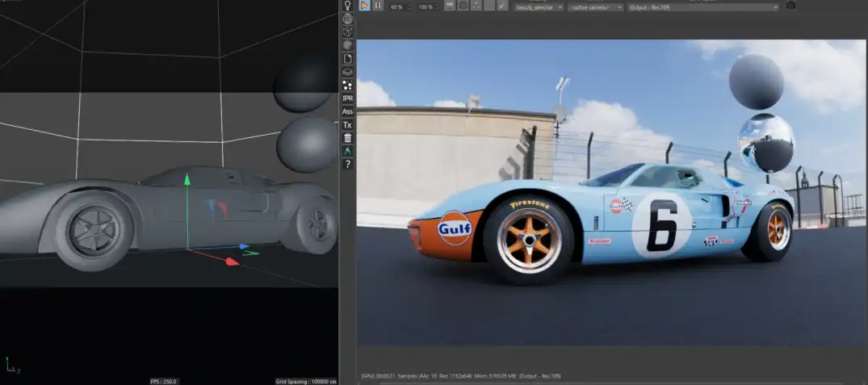Screen dimensions: 868x385
Task: Click the stacked layers icon in the sidebar
Action: [x=348, y=72]
